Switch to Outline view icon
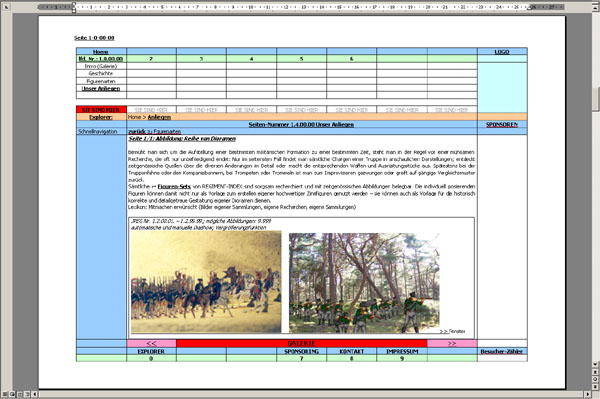The height and width of the screenshot is (399, 600). click(27, 394)
